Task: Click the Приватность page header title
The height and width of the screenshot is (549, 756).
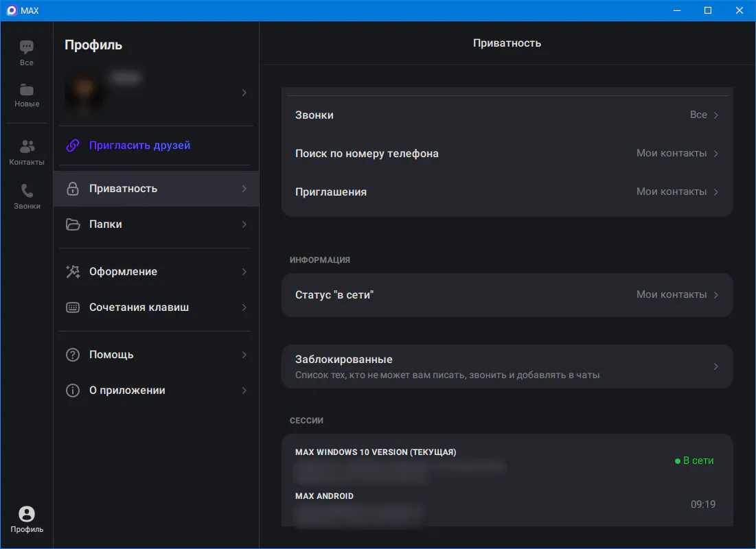Action: click(x=507, y=43)
